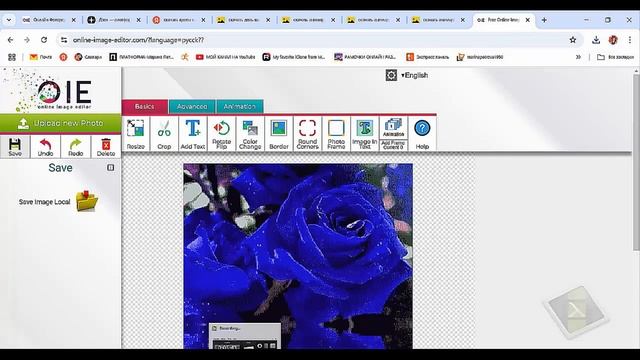Collapse the Save panel with the square icon

point(111,168)
